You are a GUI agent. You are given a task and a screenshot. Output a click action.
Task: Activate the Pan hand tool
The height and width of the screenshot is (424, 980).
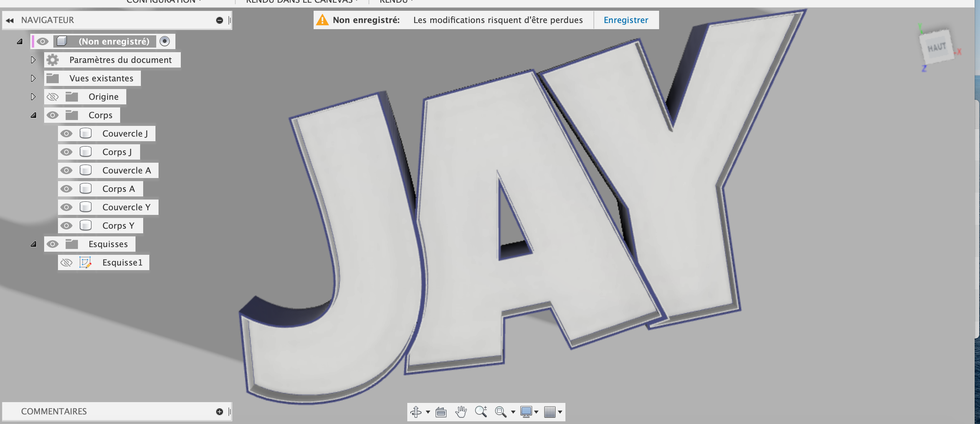[x=461, y=412]
